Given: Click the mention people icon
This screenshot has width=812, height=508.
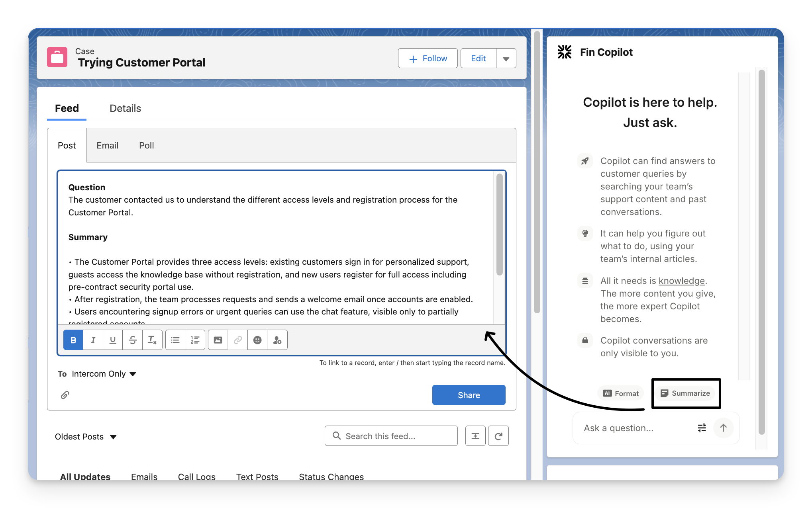Looking at the screenshot, I should (x=277, y=340).
